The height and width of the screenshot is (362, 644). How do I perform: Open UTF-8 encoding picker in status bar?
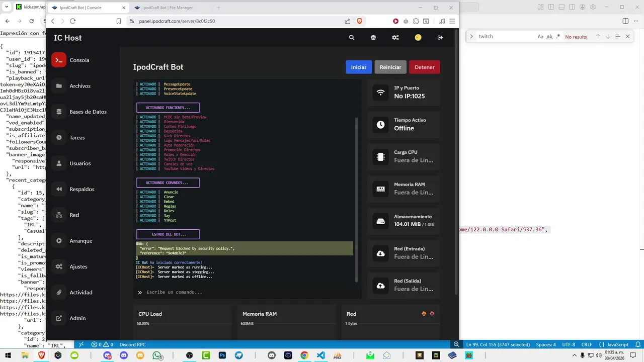point(569,345)
